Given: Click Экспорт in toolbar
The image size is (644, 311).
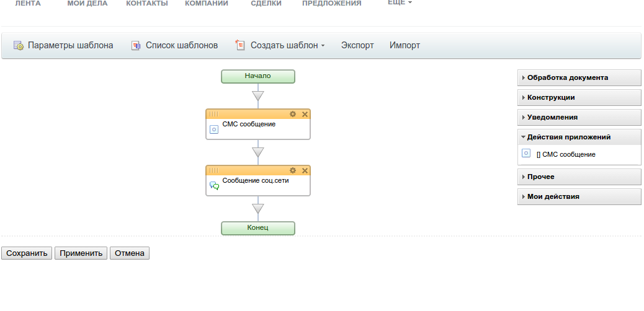Looking at the screenshot, I should [x=357, y=46].
